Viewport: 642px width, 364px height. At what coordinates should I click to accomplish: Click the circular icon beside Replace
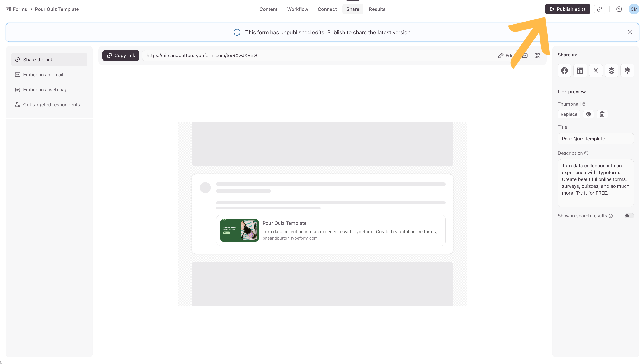click(x=588, y=114)
